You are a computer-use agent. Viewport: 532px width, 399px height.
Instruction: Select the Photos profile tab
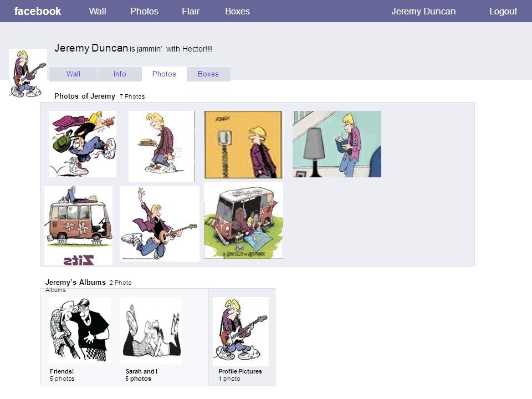click(164, 74)
